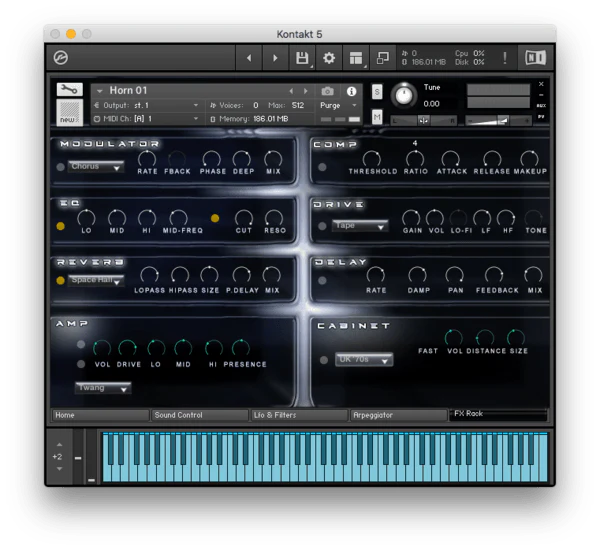
Task: Click the previous arrow in the top toolbar
Action: pos(249,58)
